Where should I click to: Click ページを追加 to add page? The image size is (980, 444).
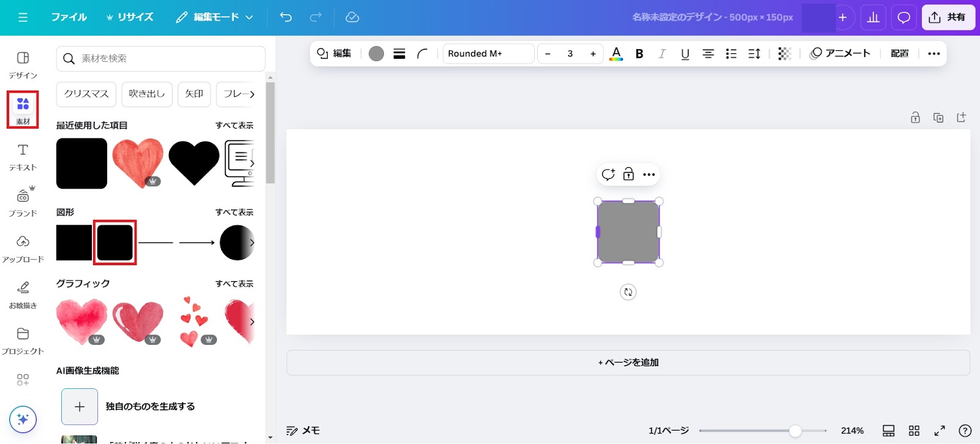click(628, 363)
